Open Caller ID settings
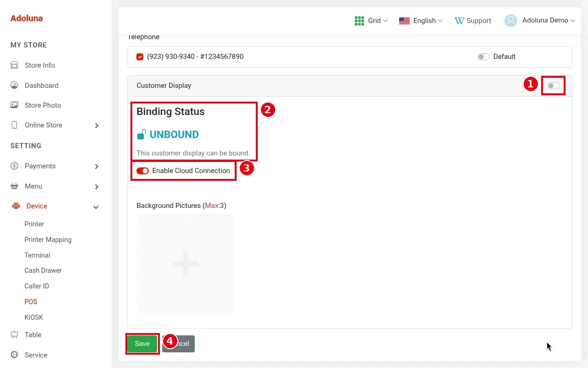This screenshot has height=368, width=588. click(37, 286)
